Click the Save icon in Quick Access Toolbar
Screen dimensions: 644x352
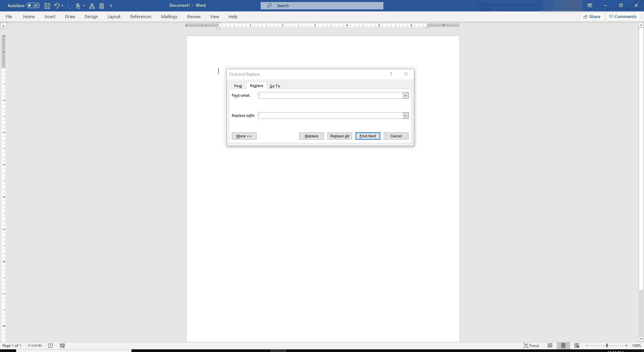47,6
